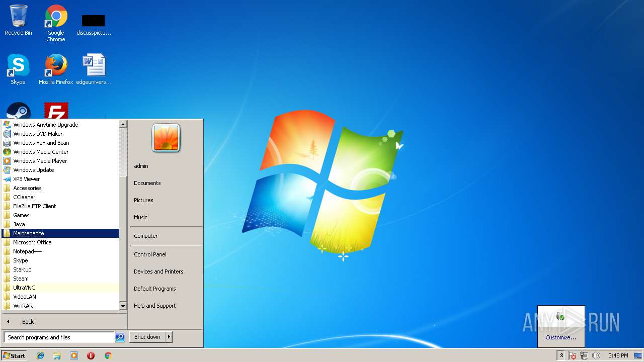
Task: Click the user account picture
Action: [166, 138]
